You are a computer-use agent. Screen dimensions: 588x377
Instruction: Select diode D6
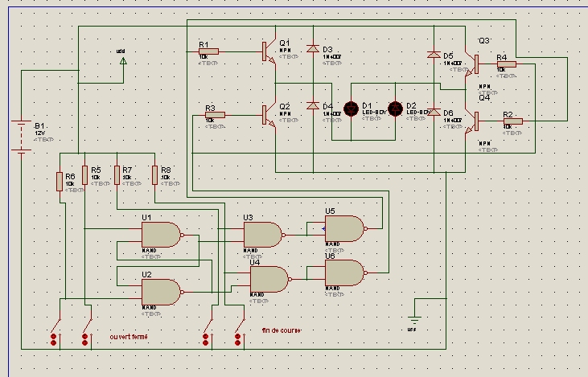pyautogui.click(x=434, y=112)
